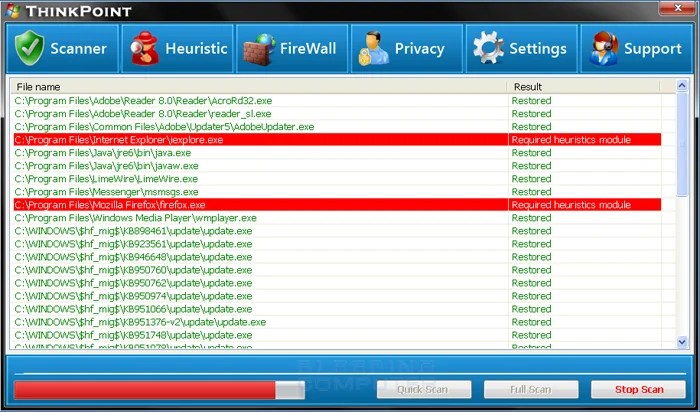Click the green shield Scanner icon
This screenshot has height=412, width=700.
click(x=29, y=48)
